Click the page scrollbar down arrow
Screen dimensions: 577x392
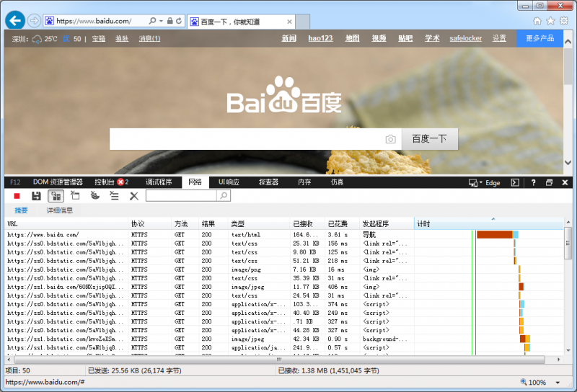click(x=568, y=163)
